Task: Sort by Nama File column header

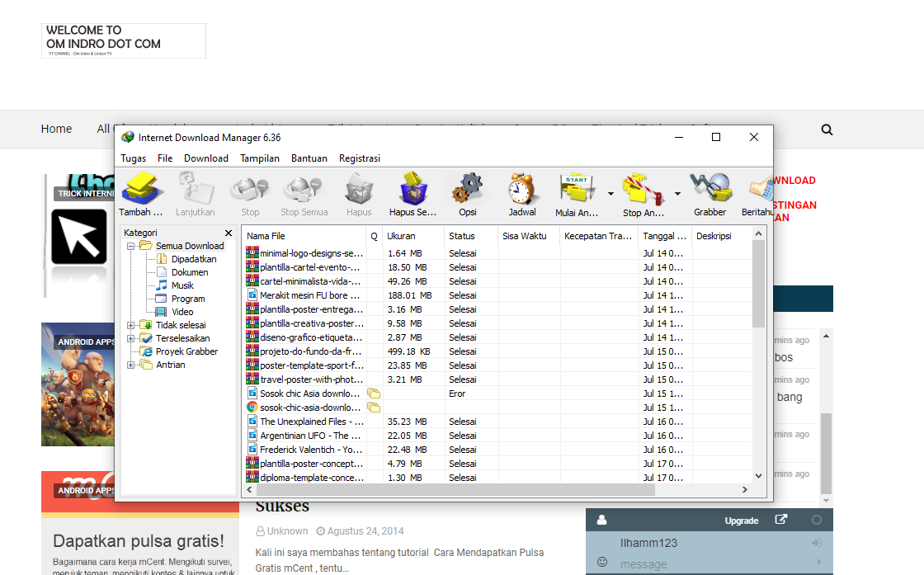Action: pos(304,236)
